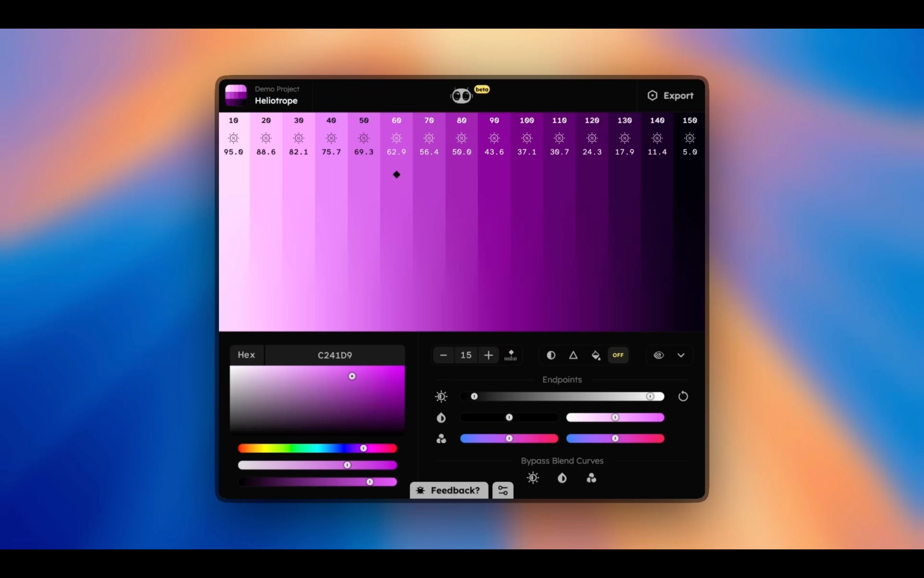Click the lightness sun icon under swatch 60

click(x=396, y=138)
